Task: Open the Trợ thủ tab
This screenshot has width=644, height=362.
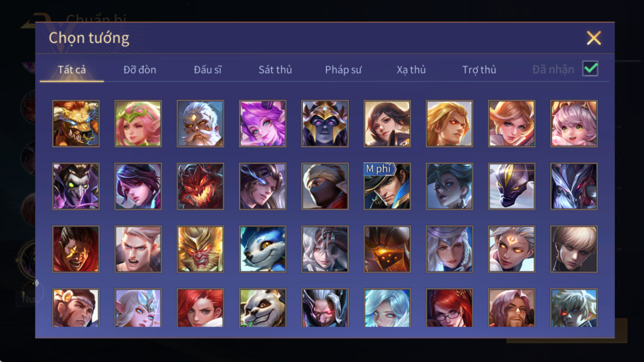Action: pos(479,70)
